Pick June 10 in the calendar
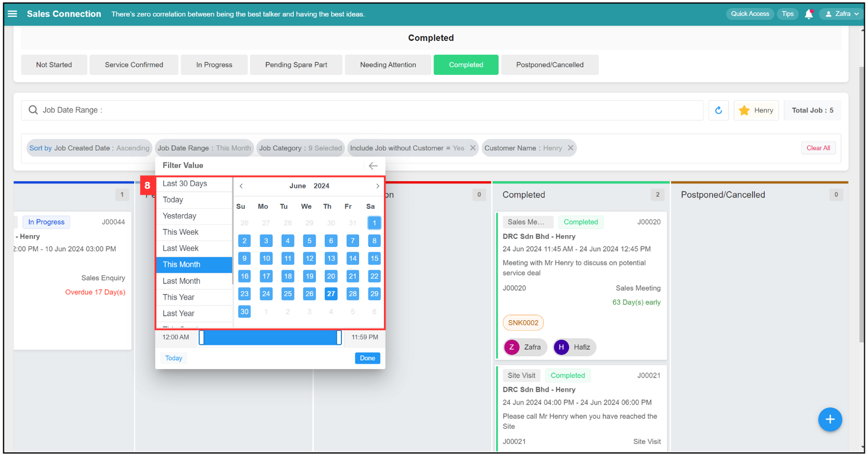Screen dimensions: 868x460 click(x=266, y=258)
